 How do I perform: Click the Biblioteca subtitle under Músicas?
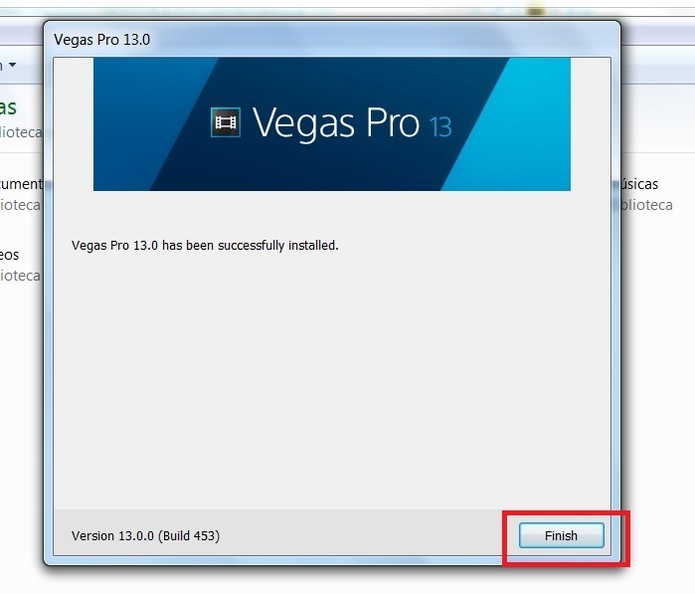(647, 205)
